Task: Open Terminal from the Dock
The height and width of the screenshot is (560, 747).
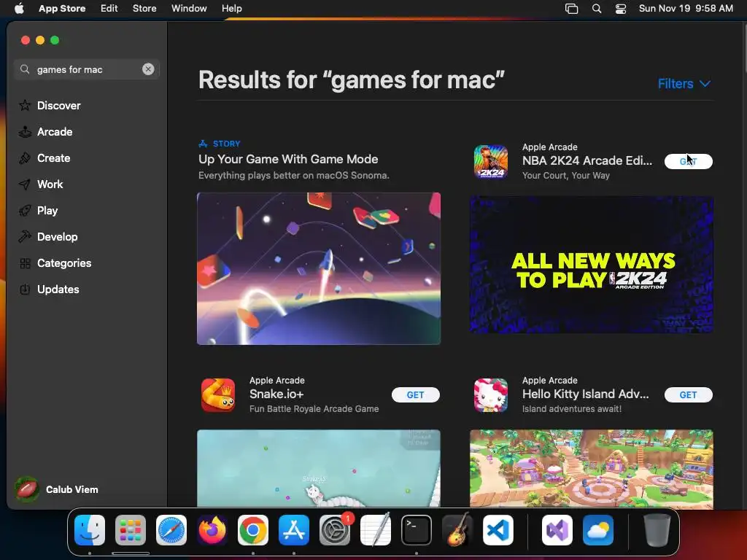Action: (x=417, y=530)
